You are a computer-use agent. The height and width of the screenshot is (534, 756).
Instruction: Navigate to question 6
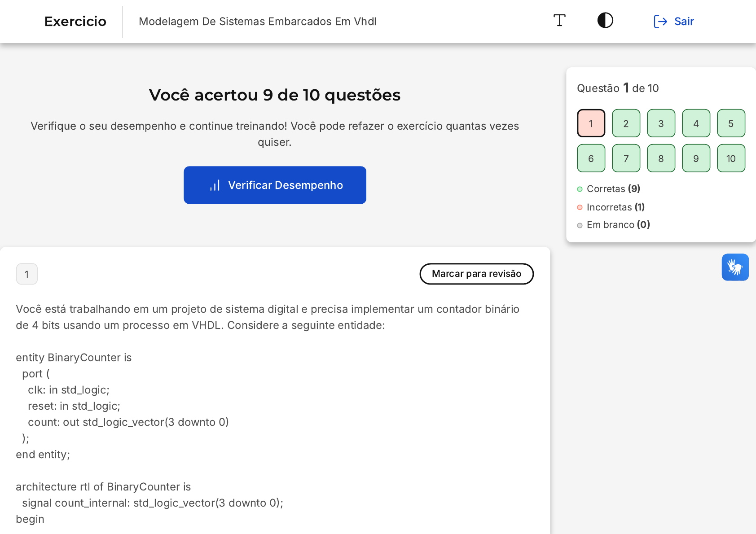[x=591, y=158]
